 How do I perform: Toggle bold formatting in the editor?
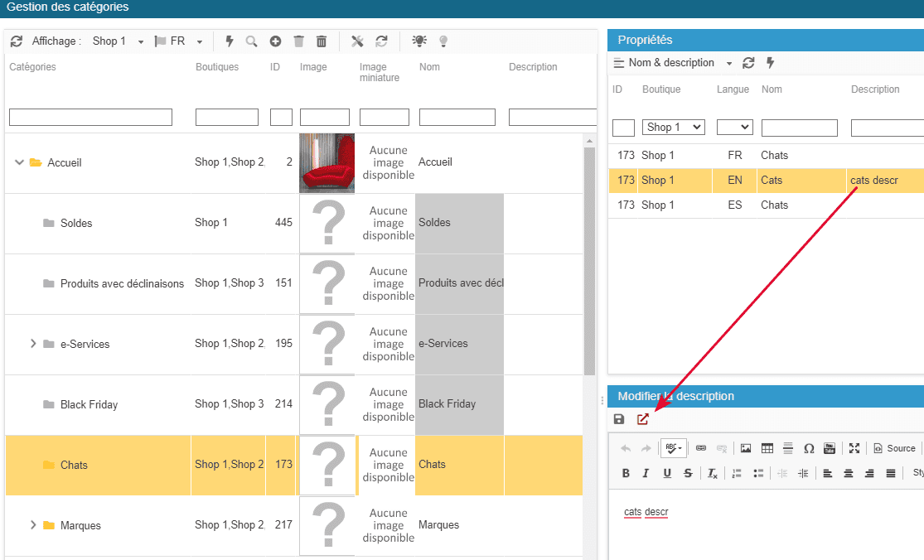(626, 473)
